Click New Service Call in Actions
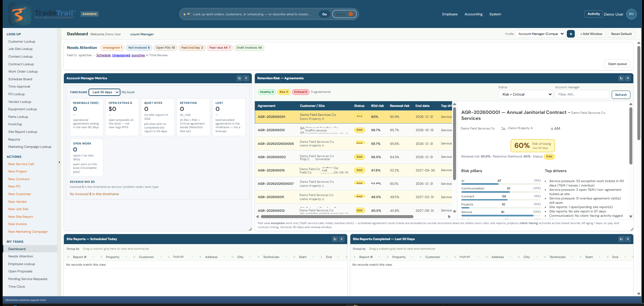This screenshot has height=306, width=644. (21, 164)
